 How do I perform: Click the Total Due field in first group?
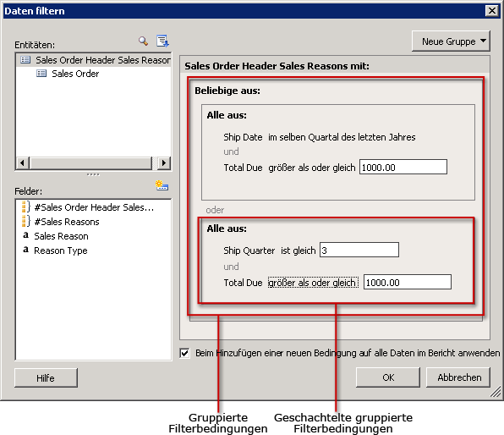(x=243, y=168)
